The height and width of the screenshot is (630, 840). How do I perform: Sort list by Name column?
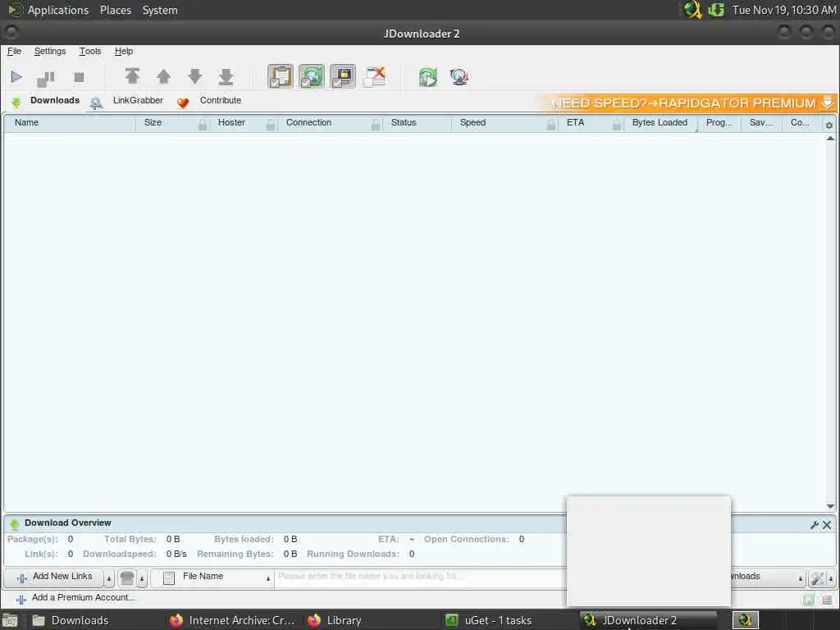point(70,123)
